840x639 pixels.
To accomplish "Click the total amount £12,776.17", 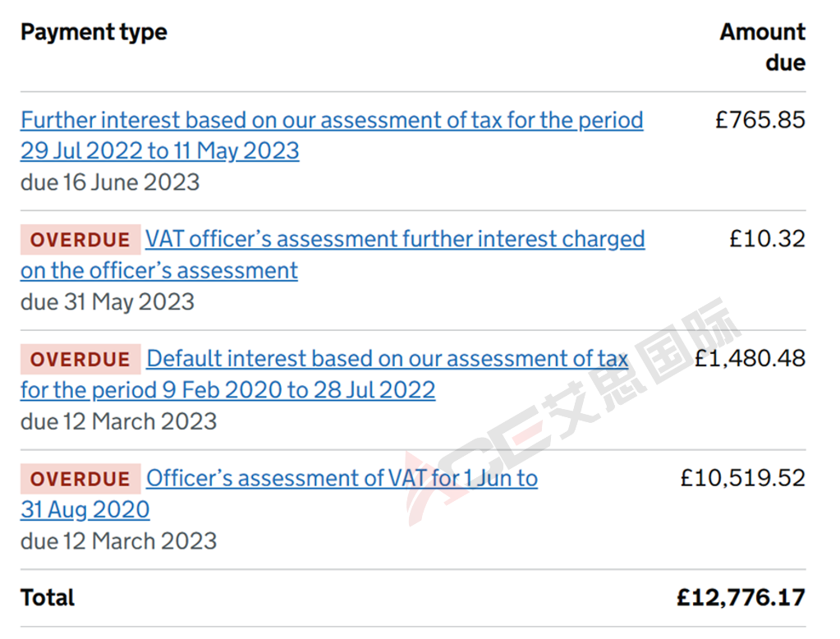I will point(741,598).
